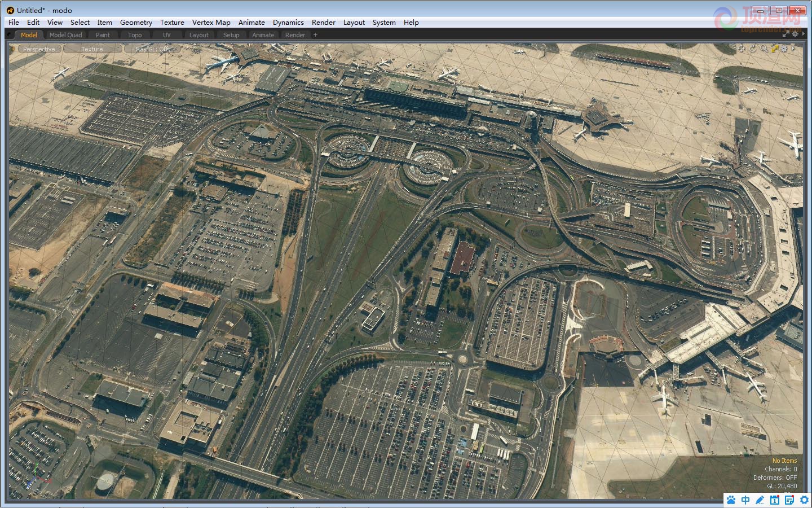Click the viewport pan (move) icon
Viewport: 812px width, 508px height.
(x=742, y=49)
